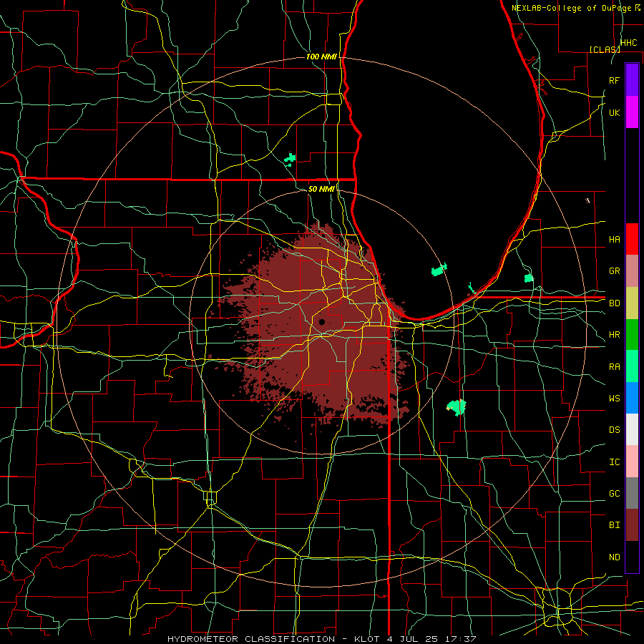Click the RF purple legend swatch
This screenshot has height=644, width=644.
pyautogui.click(x=632, y=80)
